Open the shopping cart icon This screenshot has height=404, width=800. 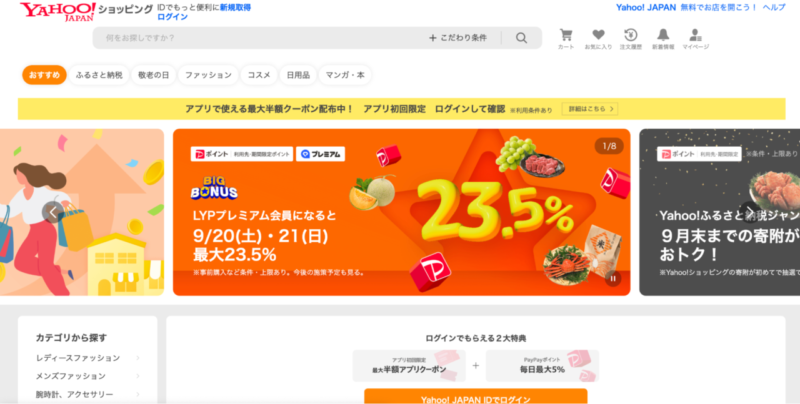pos(566,39)
